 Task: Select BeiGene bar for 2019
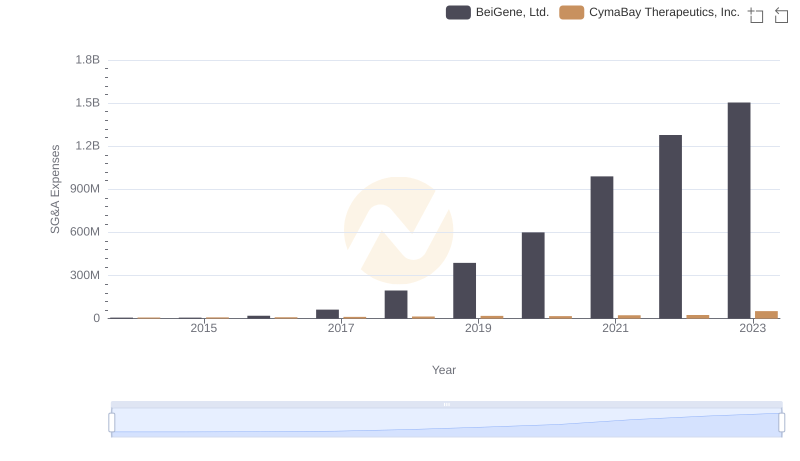tap(464, 291)
